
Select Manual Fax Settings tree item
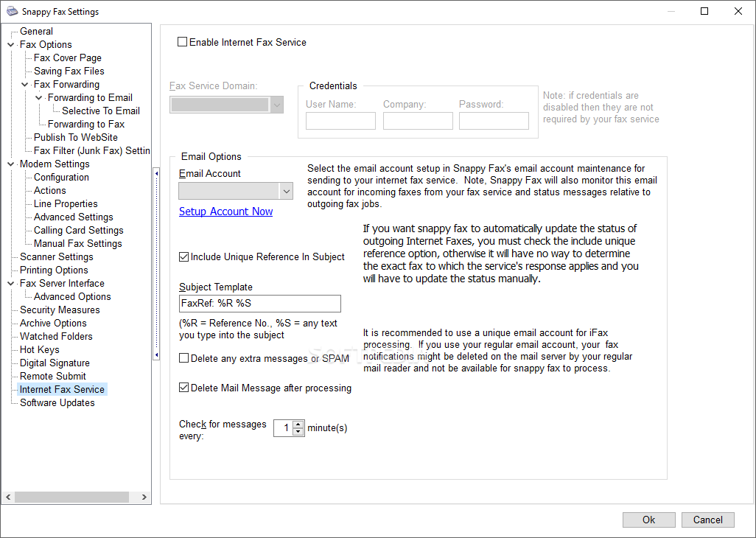(x=77, y=243)
